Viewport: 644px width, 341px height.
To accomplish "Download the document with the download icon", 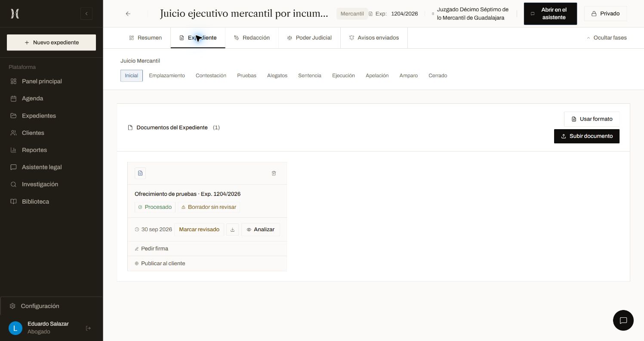I will [232, 229].
